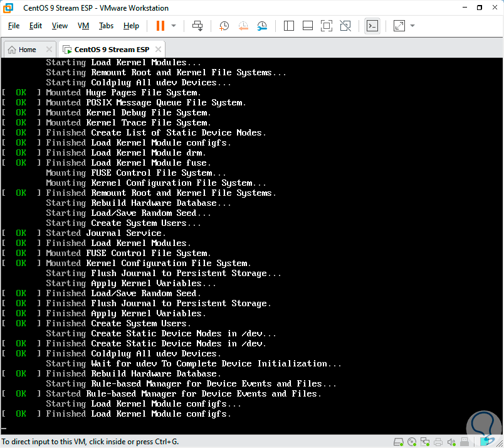Click the VMware Workstation title bar logo
The image size is (504, 448).
(8, 8)
